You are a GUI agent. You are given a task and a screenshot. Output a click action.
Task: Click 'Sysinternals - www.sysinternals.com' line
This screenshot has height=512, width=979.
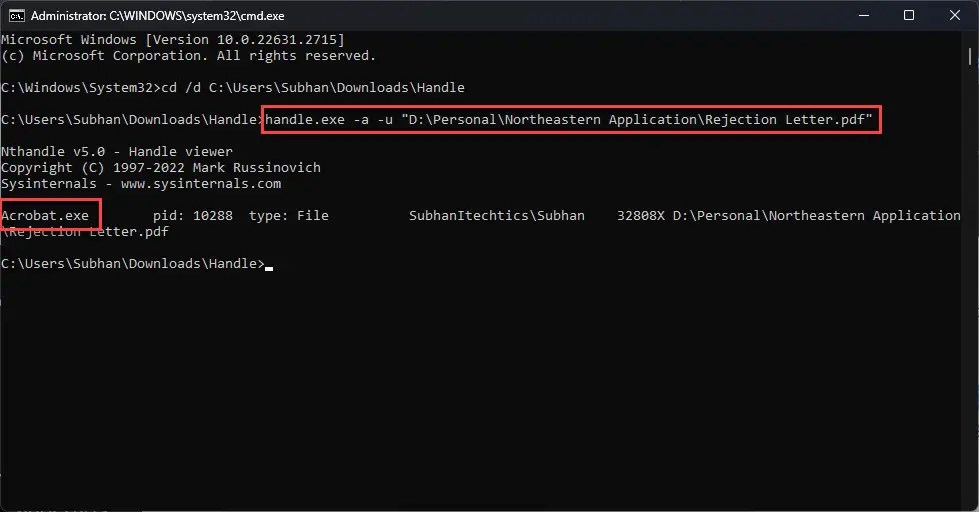coord(141,184)
